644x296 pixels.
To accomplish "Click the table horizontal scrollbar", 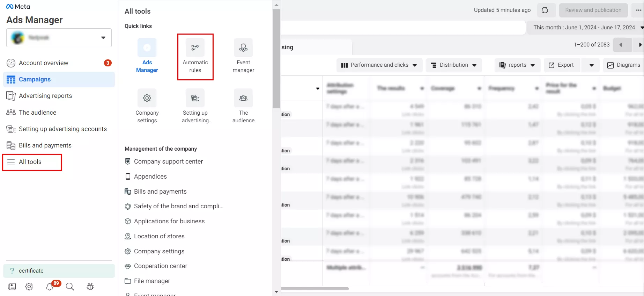I will click(x=315, y=289).
